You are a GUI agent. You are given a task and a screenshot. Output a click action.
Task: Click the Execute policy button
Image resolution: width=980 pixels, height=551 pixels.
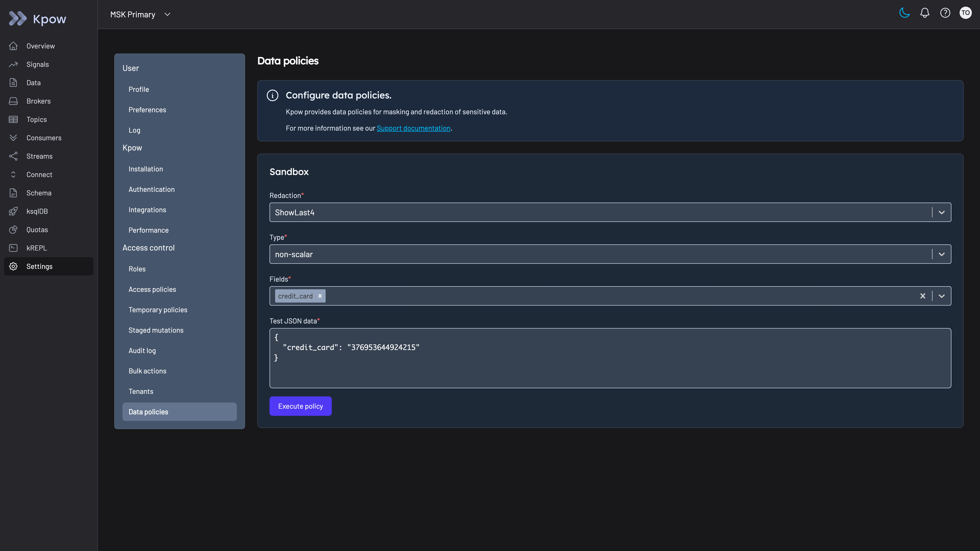pyautogui.click(x=300, y=406)
